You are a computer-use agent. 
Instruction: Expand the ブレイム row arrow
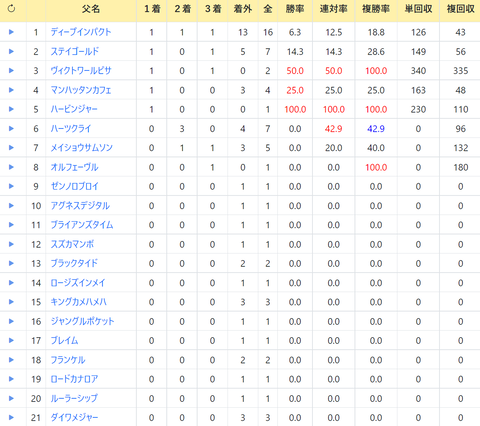point(11,340)
